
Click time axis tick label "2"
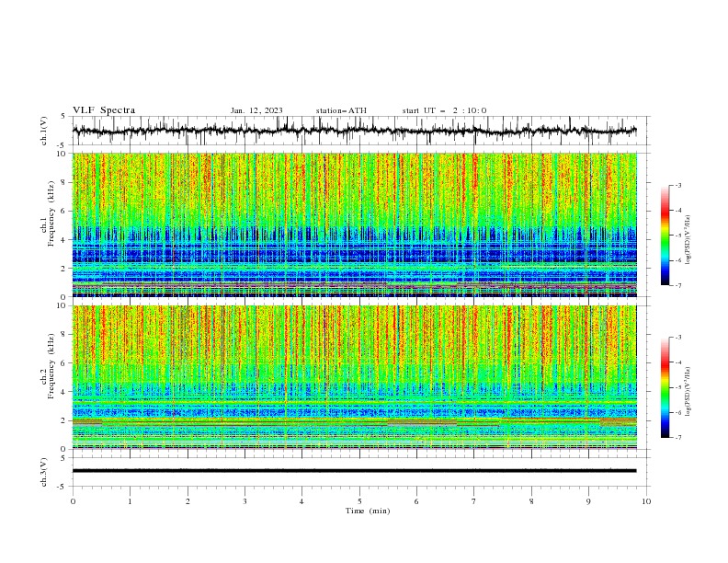coord(188,501)
